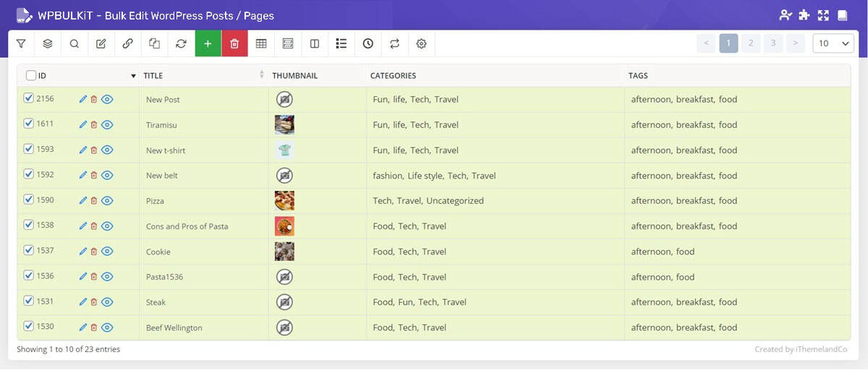Click the circular arrows refresh icon
Image resolution: width=868 pixels, height=370 pixels.
click(181, 43)
